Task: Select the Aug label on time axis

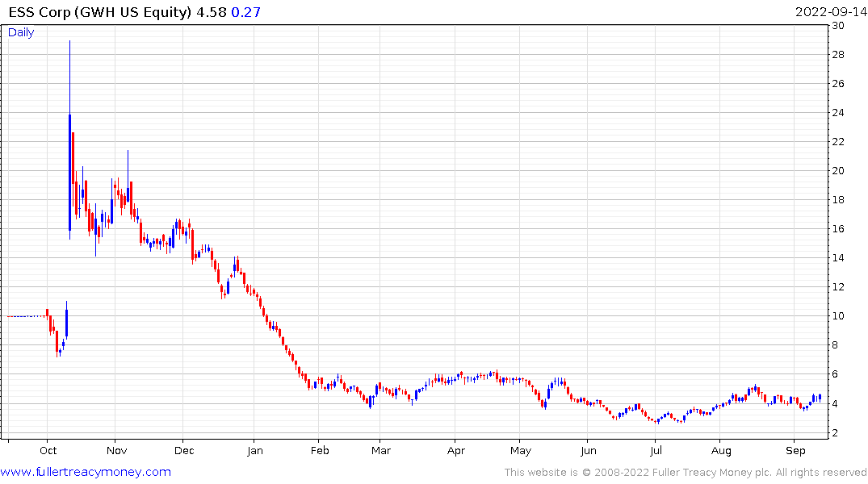Action: [x=721, y=451]
